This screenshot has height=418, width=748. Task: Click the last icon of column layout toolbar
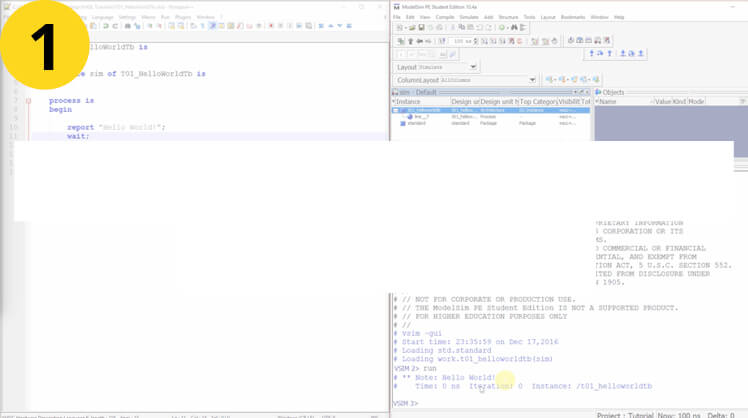(x=596, y=80)
